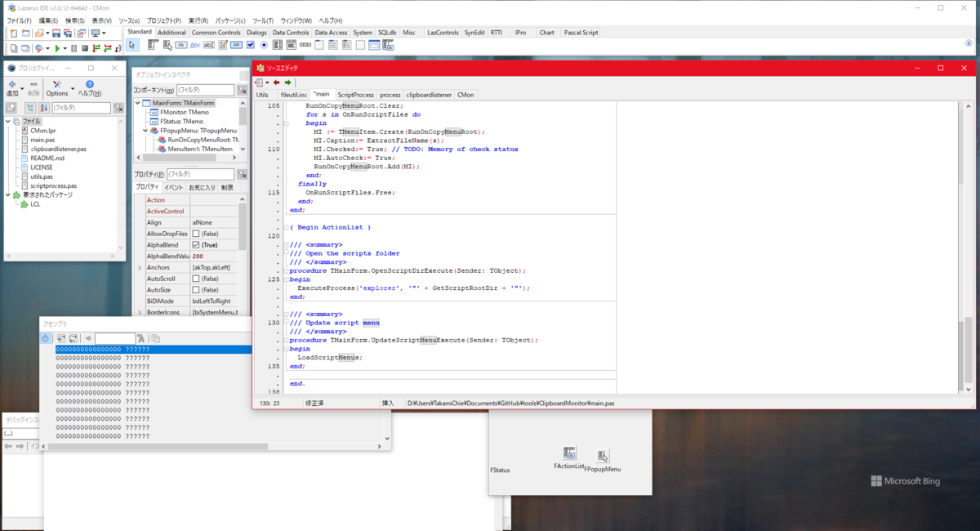Click the red back arrow in Source Editor

click(277, 82)
